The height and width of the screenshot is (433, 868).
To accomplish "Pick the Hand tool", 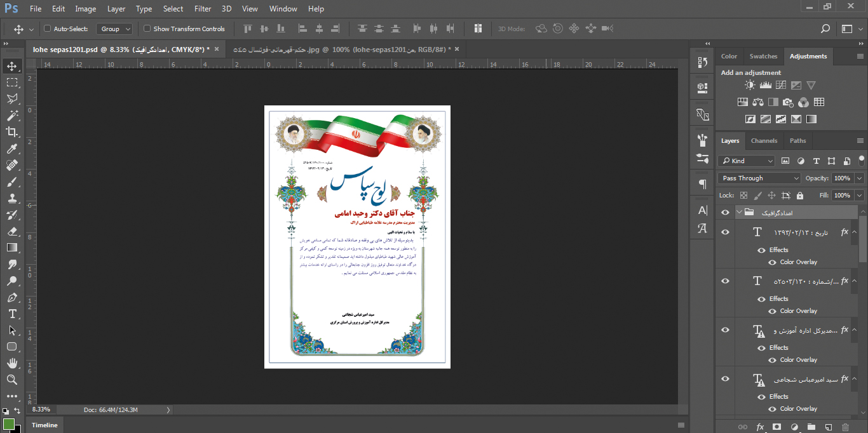I will [x=12, y=363].
